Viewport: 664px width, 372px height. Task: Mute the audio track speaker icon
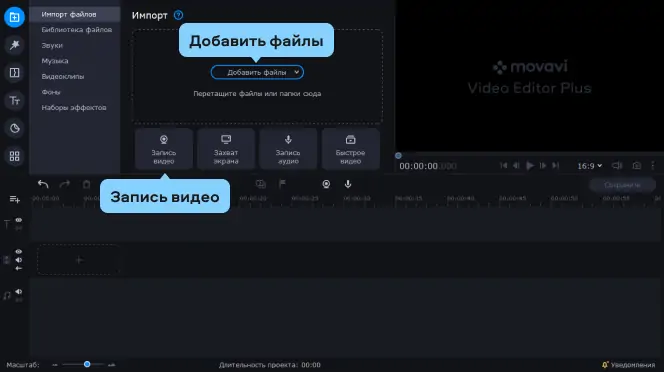point(19,291)
